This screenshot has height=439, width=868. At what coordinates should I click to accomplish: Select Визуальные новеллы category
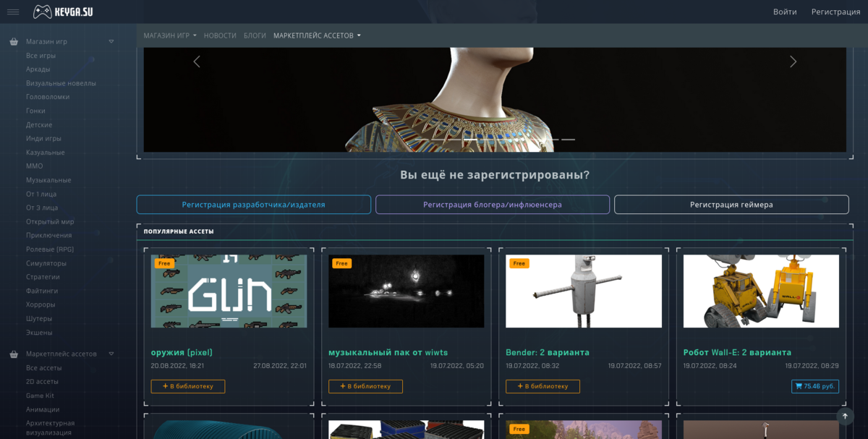tap(61, 83)
